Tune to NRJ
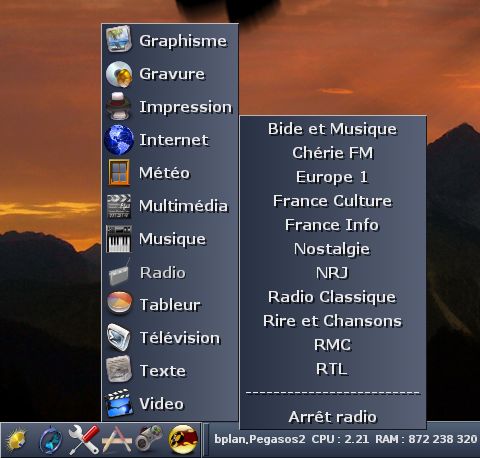Viewport: 480px width, 458px height. click(333, 273)
